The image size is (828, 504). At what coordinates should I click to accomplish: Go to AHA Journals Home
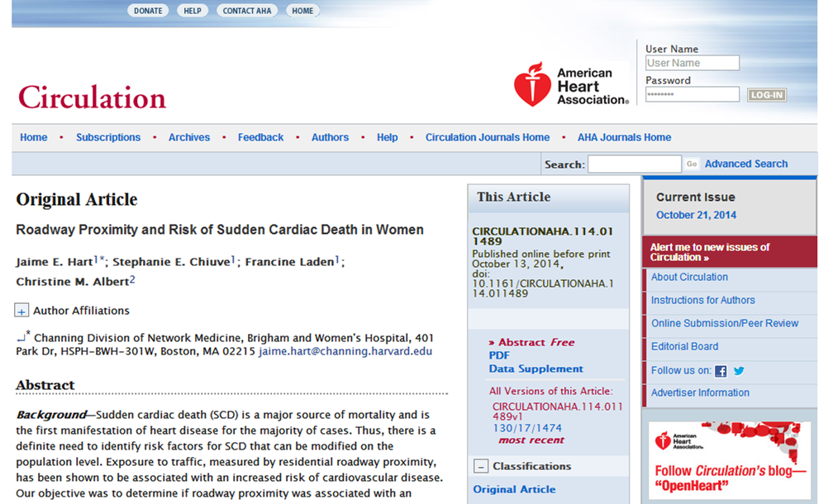click(x=624, y=137)
